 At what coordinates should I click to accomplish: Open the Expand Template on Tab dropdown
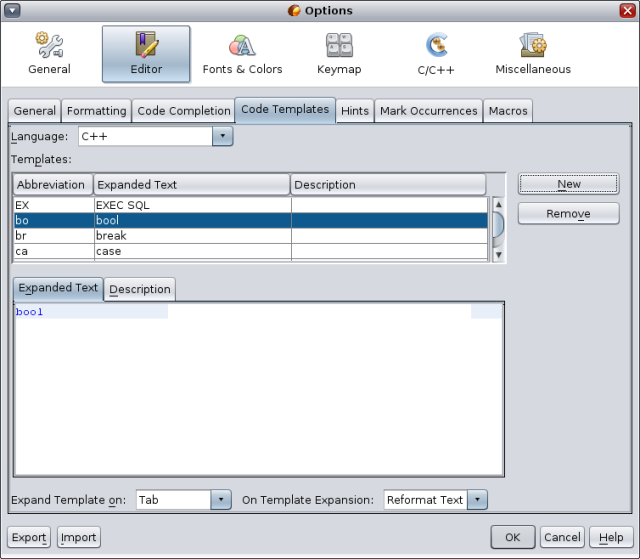coord(184,500)
